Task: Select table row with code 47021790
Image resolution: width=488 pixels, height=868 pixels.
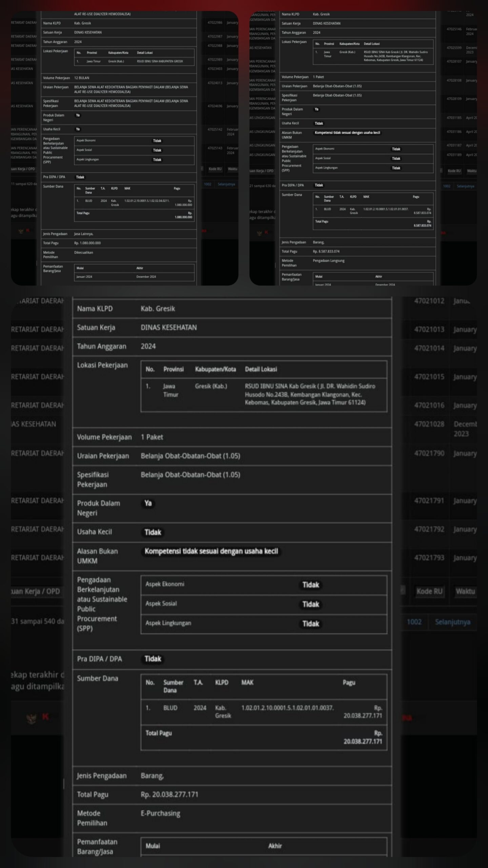Action: (x=429, y=453)
